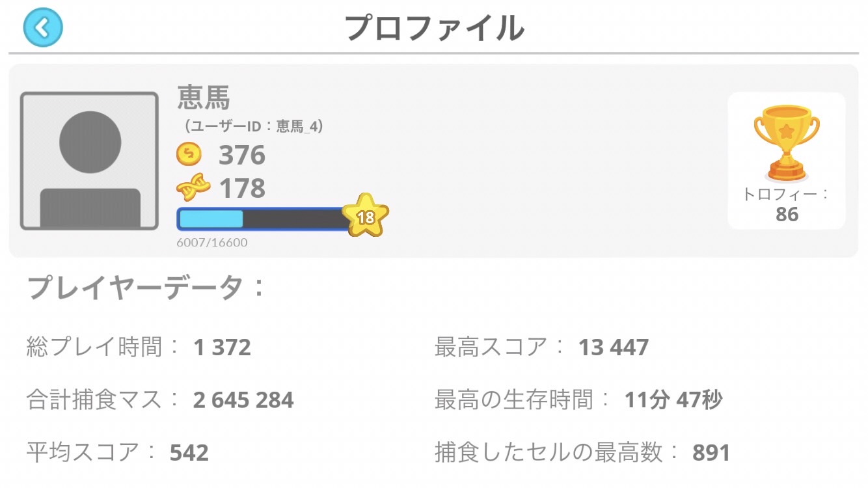Open the gold trophy icon
Screen dimensions: 868x488
786,143
